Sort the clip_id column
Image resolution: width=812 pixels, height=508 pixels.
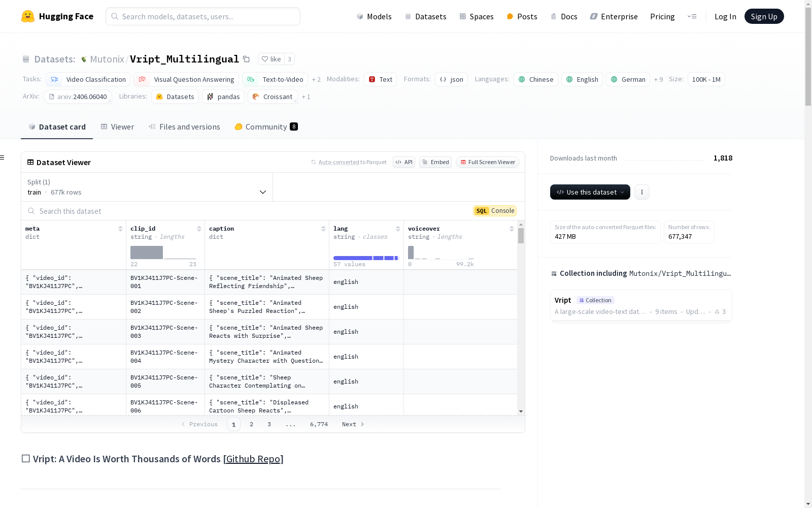pyautogui.click(x=199, y=229)
